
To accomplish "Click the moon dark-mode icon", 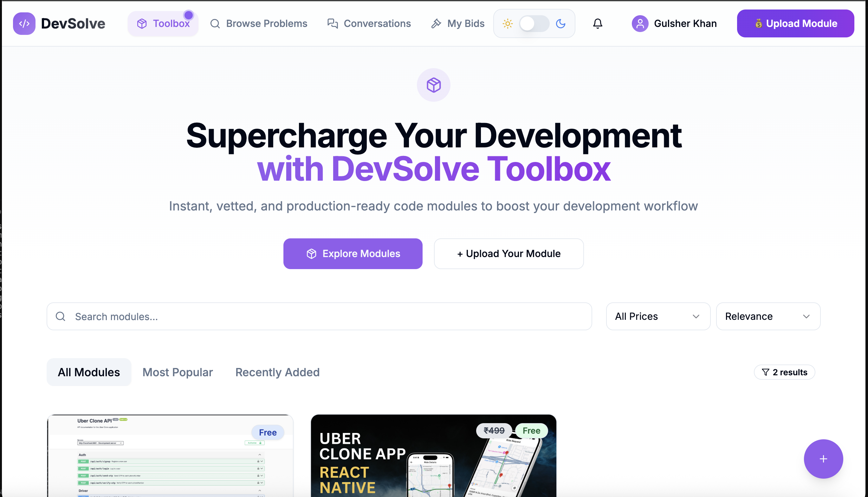I will [561, 23].
